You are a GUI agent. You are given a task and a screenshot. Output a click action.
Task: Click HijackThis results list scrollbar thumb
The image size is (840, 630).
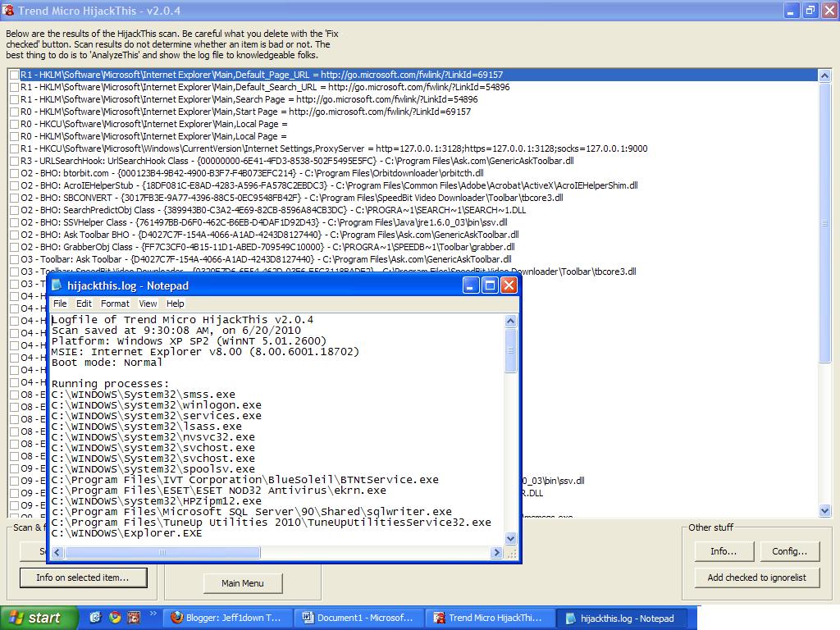pos(825,223)
